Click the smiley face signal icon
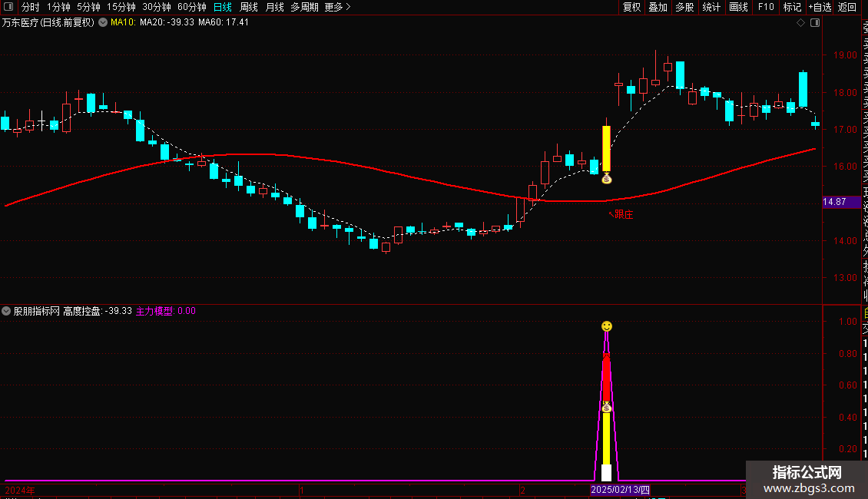868x499 pixels. [x=607, y=326]
